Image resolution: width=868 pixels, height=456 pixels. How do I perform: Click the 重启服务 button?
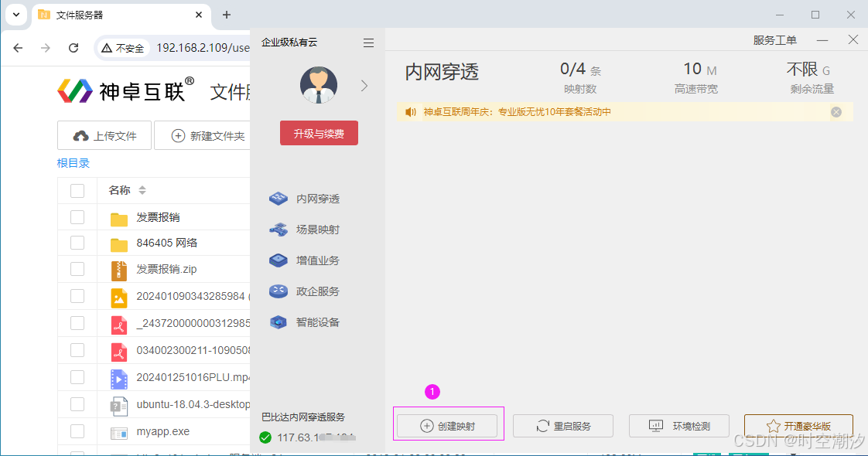click(x=563, y=426)
